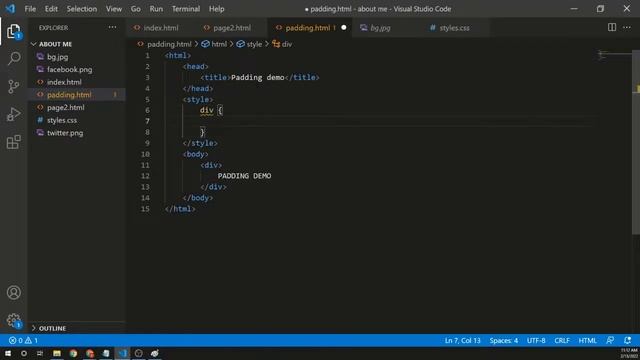Open File Explorer on the taskbar
This screenshot has width=640, height=360.
[57, 353]
